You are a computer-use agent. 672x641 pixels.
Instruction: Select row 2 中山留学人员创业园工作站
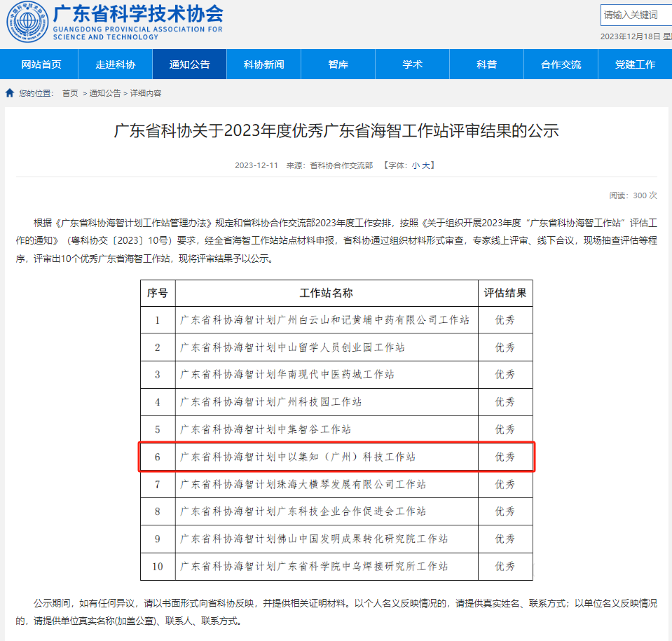pos(336,347)
